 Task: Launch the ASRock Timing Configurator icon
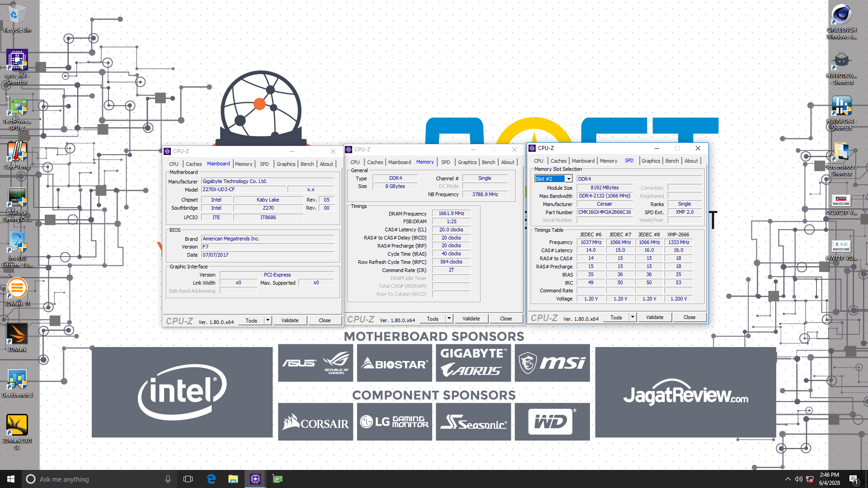17,205
